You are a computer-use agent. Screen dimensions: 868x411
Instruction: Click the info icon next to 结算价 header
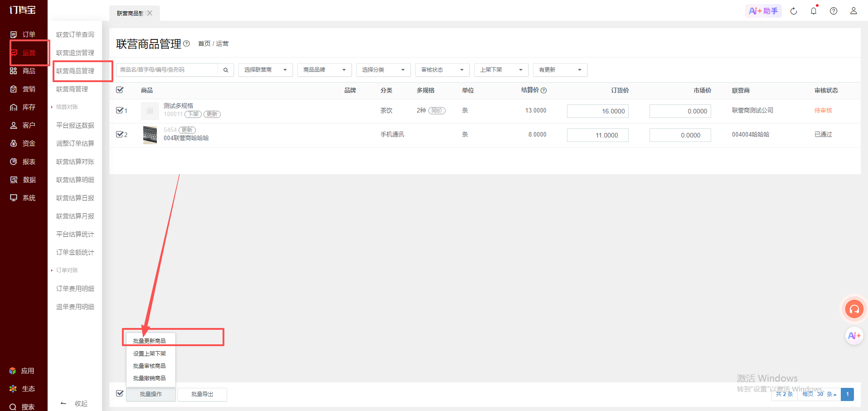point(544,90)
